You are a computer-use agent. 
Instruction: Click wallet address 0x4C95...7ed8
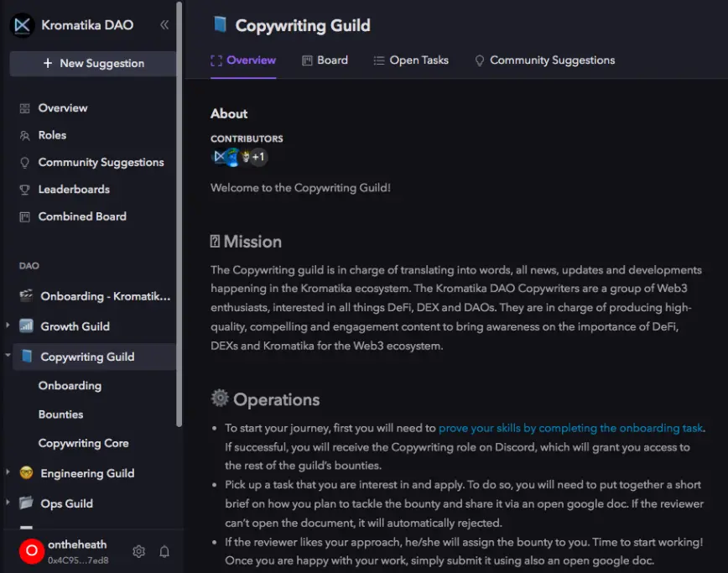click(78, 560)
